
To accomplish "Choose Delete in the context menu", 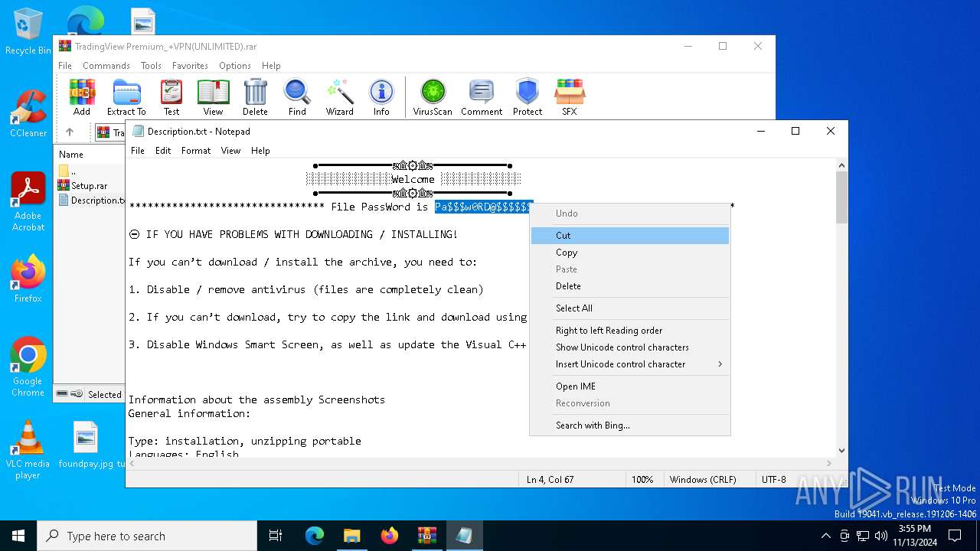I will click(630, 286).
